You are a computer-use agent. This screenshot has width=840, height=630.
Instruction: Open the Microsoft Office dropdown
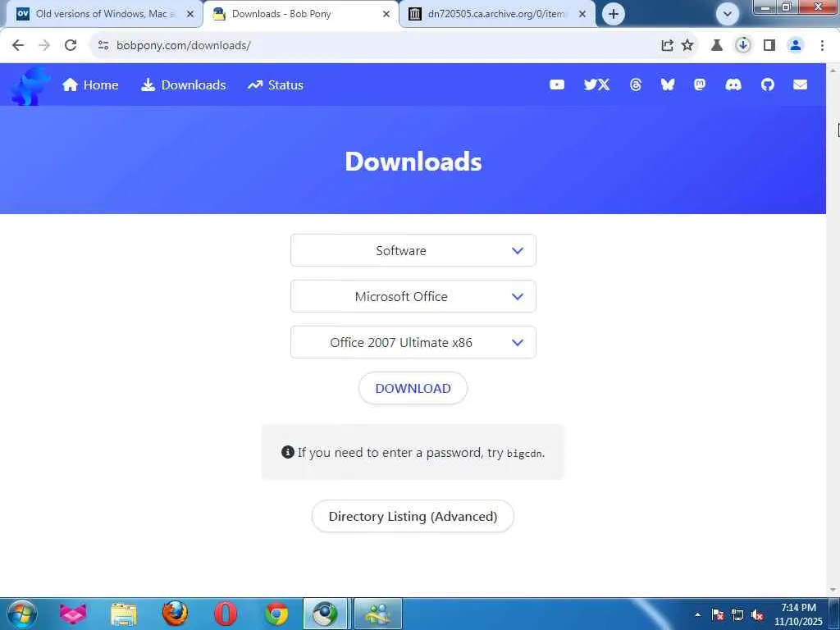click(x=413, y=296)
